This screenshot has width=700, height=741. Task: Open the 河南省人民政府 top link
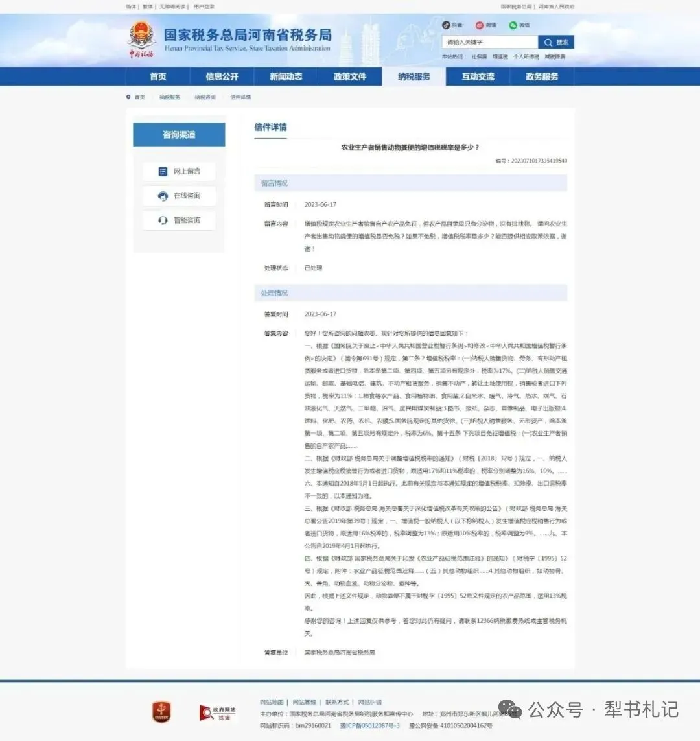[x=556, y=6]
